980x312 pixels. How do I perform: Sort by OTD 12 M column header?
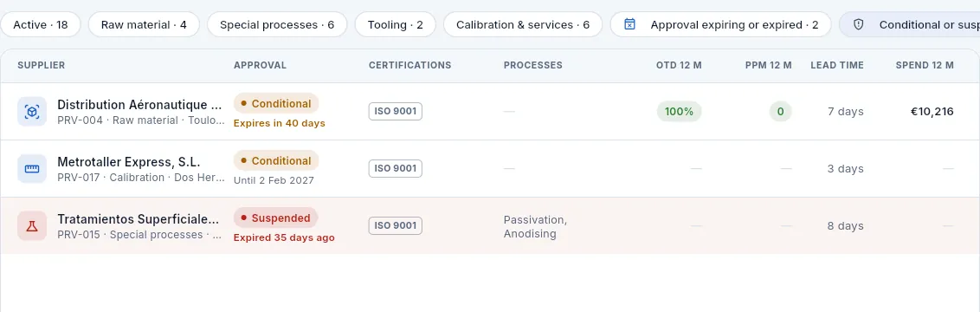679,65
